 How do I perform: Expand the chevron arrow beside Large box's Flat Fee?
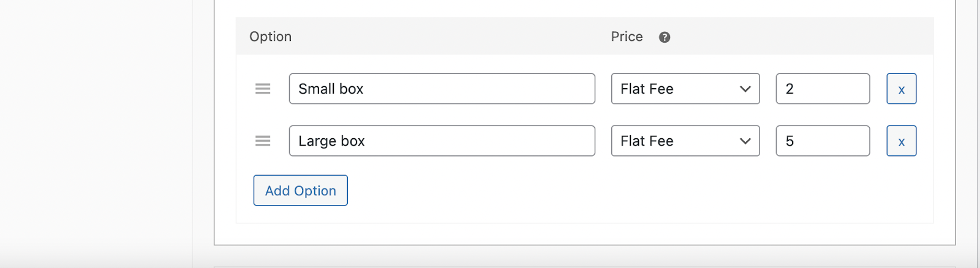click(x=745, y=141)
